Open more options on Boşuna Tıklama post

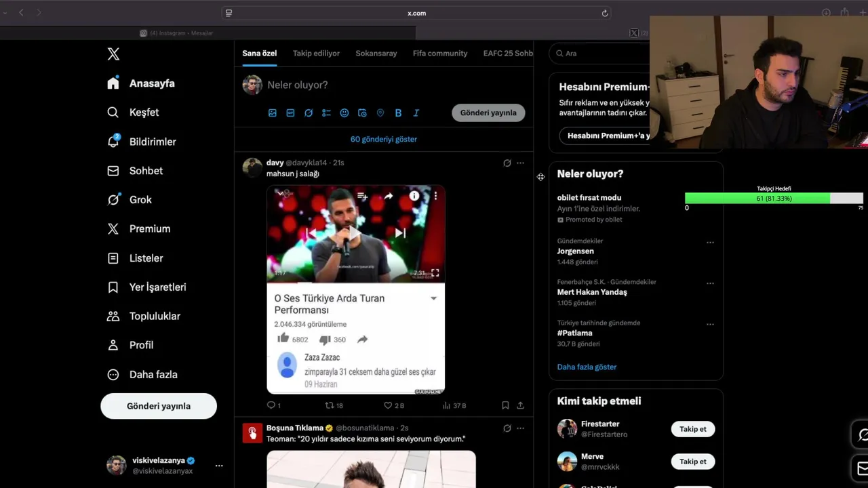point(520,428)
